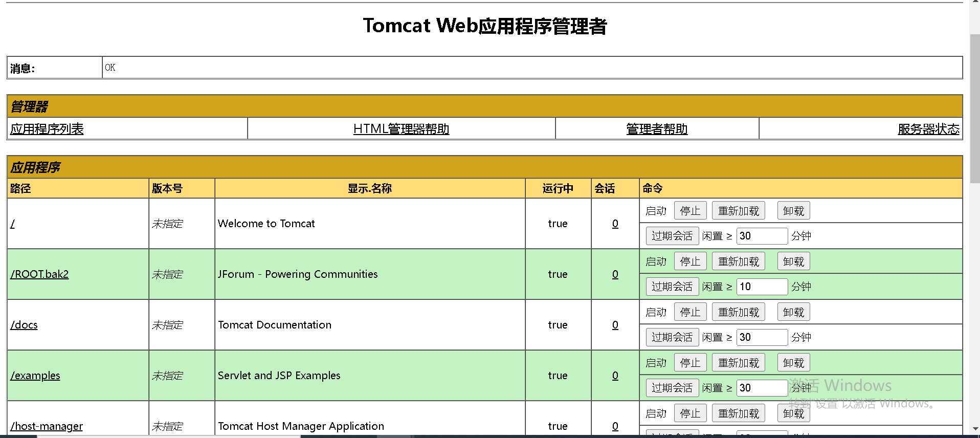The width and height of the screenshot is (980, 438).
Task: Reload the /ROOT.bak2 JForum application
Action: (739, 261)
